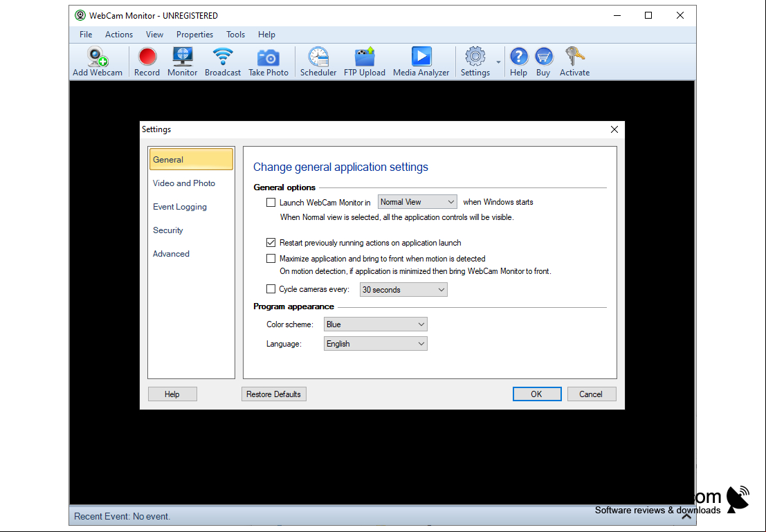Launch the Media Analyzer

click(421, 62)
